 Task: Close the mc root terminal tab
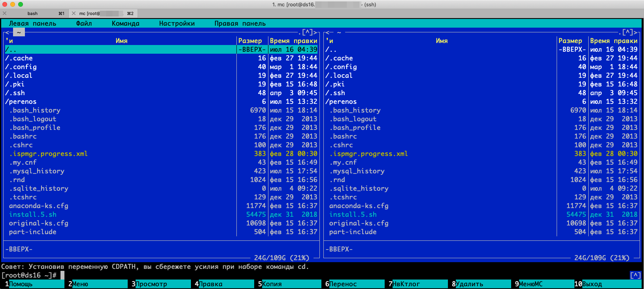click(x=74, y=13)
